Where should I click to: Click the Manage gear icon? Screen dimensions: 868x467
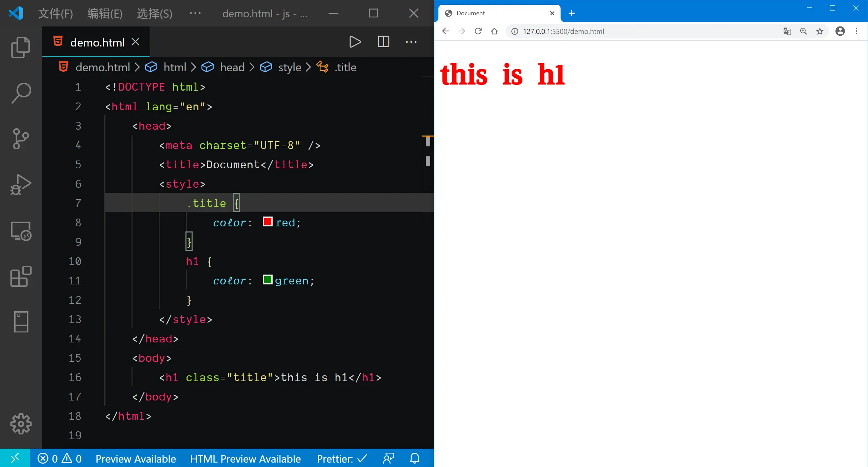click(x=21, y=424)
